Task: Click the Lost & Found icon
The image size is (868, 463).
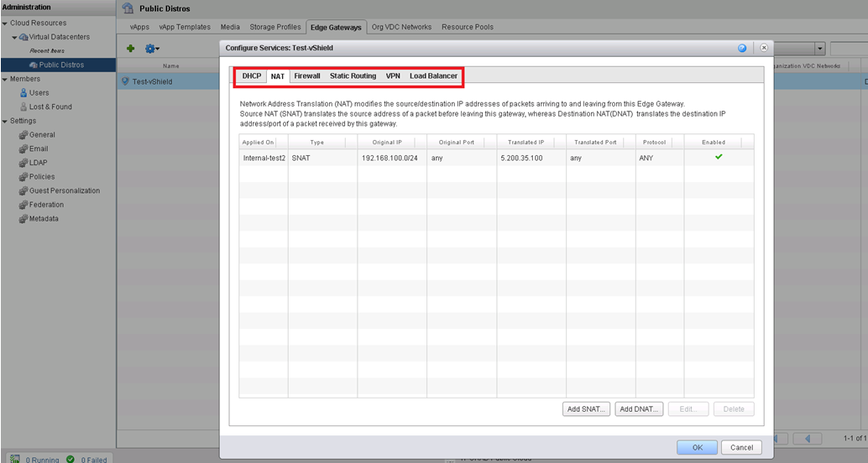Action: (x=24, y=107)
